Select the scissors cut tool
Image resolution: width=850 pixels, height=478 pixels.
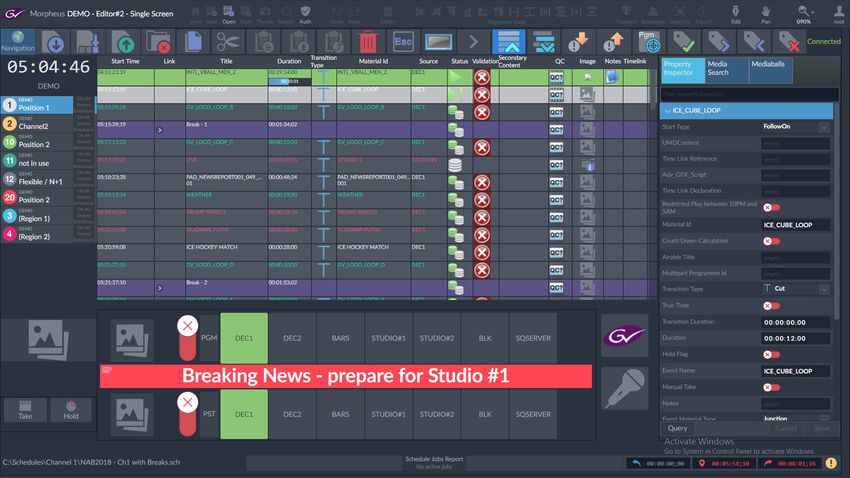point(228,42)
